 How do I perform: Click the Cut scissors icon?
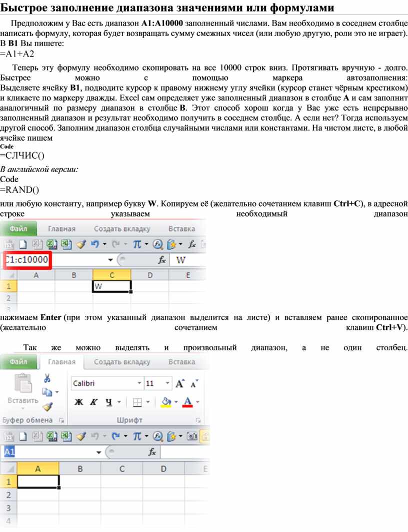click(47, 378)
